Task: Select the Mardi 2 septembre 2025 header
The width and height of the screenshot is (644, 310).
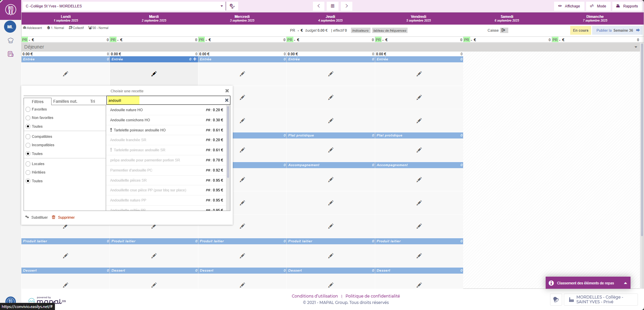Action: tap(154, 18)
